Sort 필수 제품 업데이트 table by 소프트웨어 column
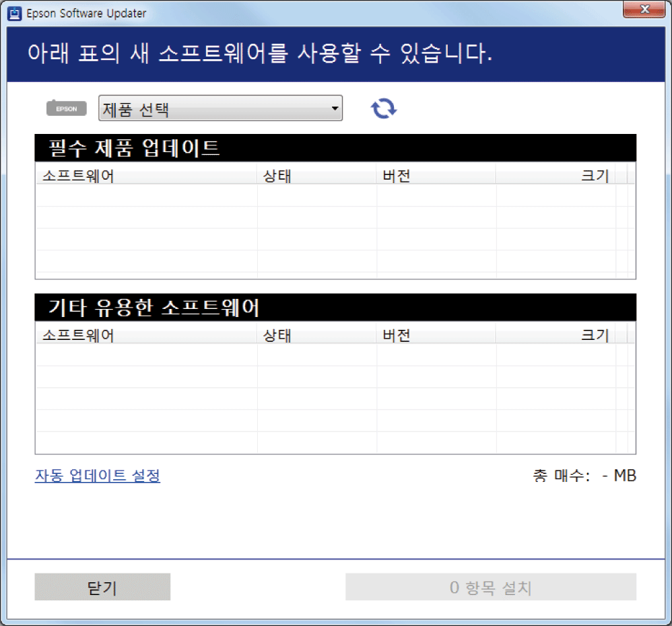Screen dimensions: 672x626 coord(145,176)
